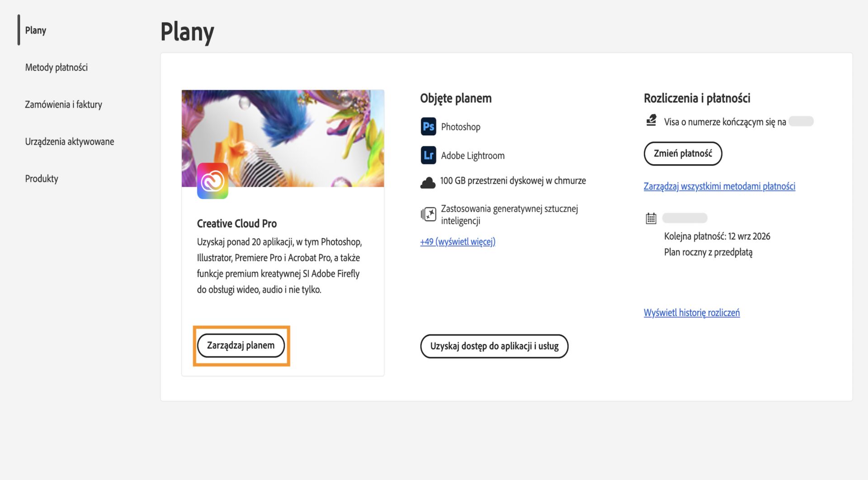
Task: Click the Photoshop Ps icon
Action: [x=428, y=127]
